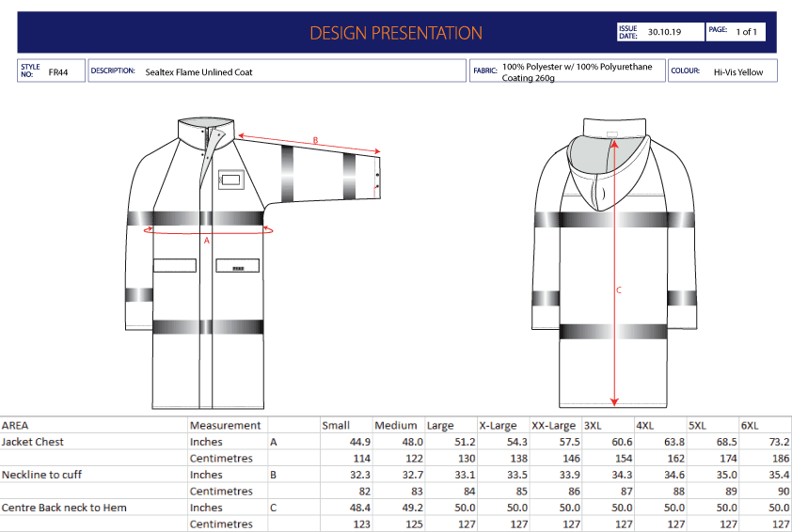
Task: Click the front view coat drawing
Action: pos(251,263)
